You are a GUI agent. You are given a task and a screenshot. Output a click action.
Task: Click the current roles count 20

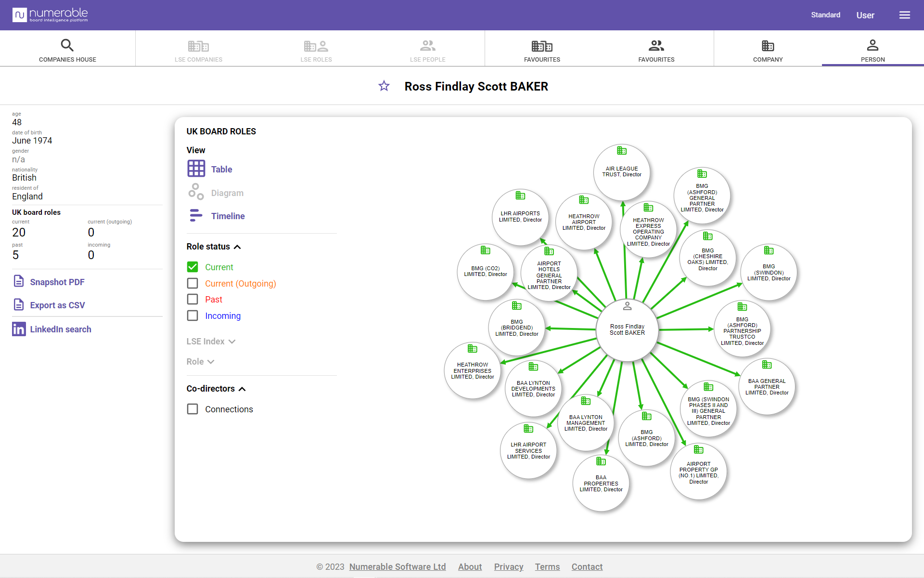coord(19,232)
